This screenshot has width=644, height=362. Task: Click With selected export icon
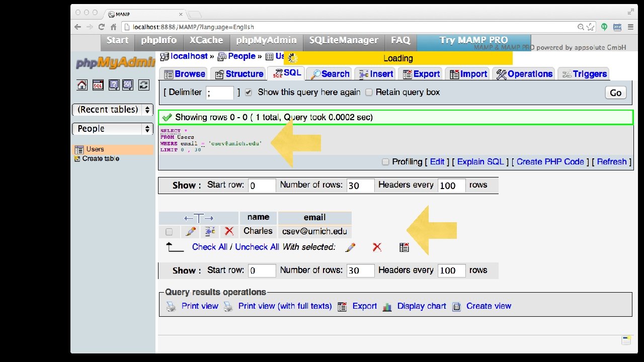point(404,247)
